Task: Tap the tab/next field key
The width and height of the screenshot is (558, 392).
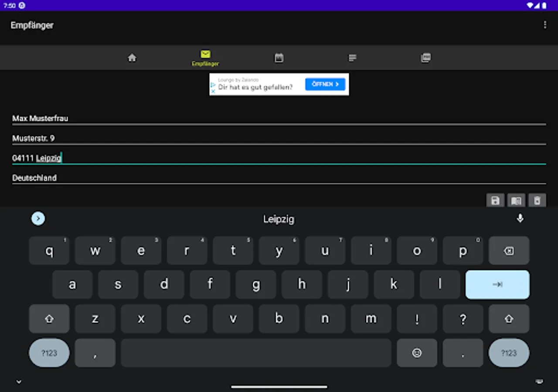Action: pos(497,284)
